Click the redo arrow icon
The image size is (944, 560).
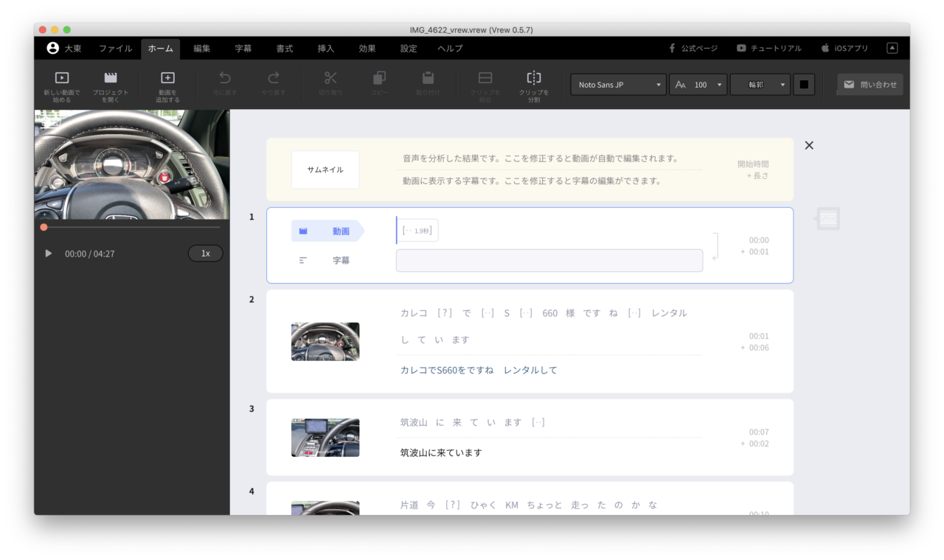[274, 77]
